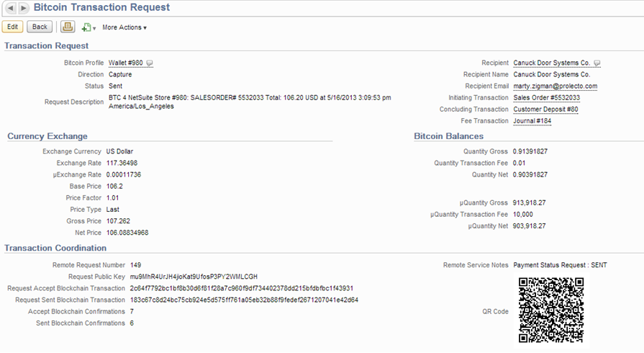Click the marty.zigman@prolecto.com email link
This screenshot has height=353, width=644.
555,86
